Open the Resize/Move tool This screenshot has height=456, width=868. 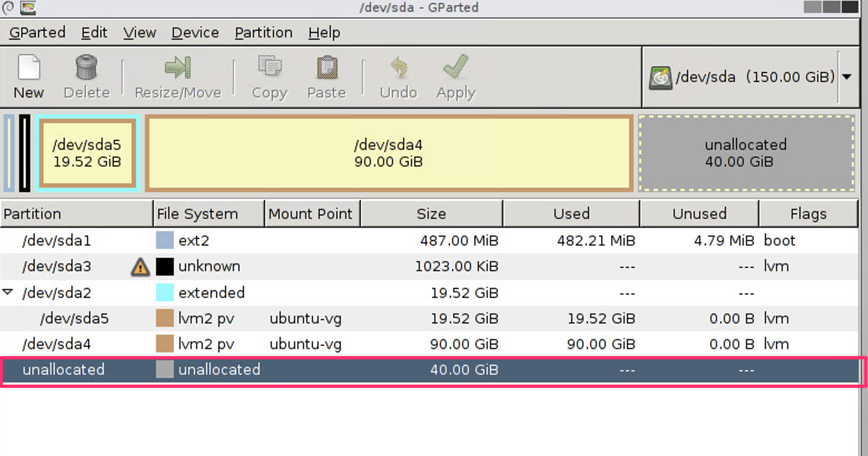(x=176, y=75)
